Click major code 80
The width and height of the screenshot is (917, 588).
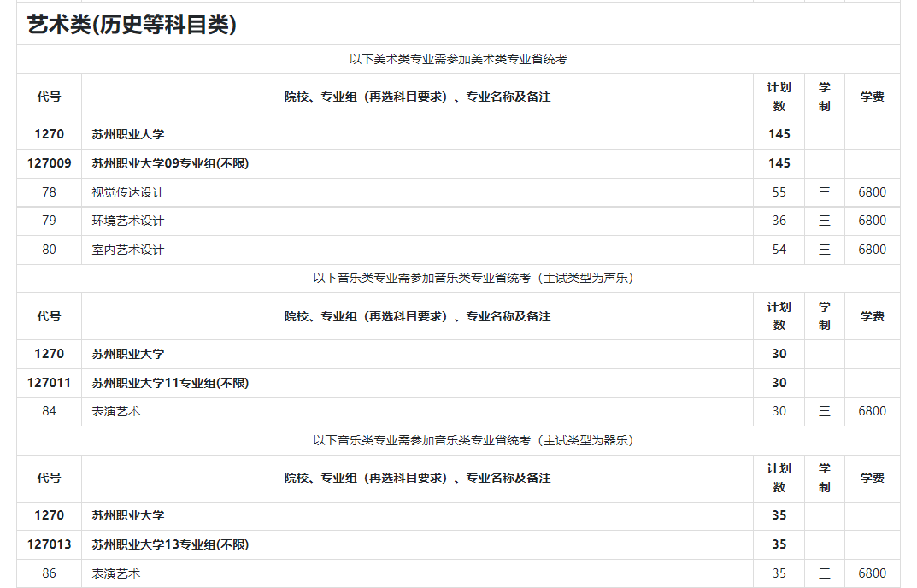49,250
